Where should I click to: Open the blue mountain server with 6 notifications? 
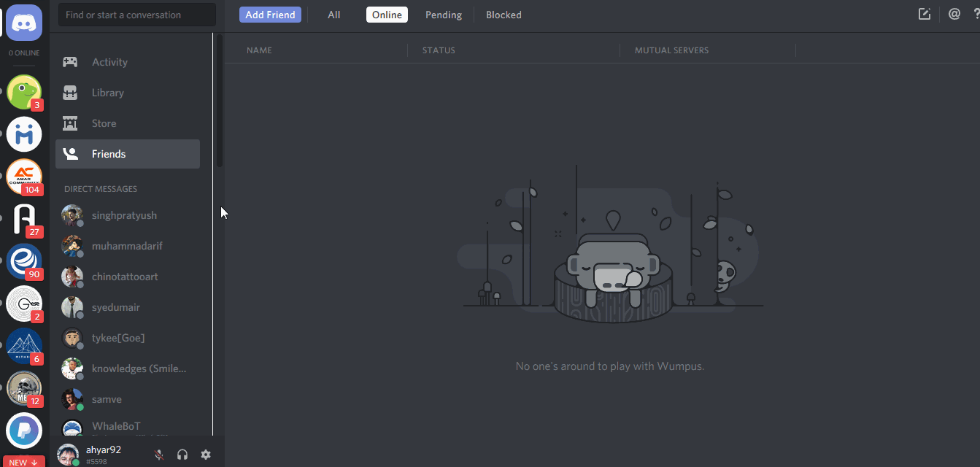[x=24, y=346]
